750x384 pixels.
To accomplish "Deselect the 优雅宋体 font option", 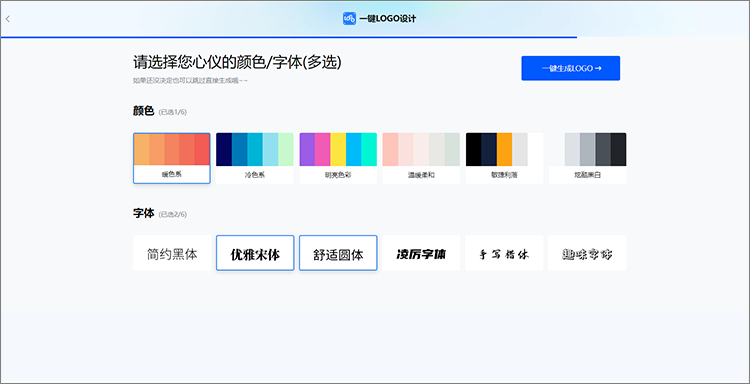I will 255,253.
